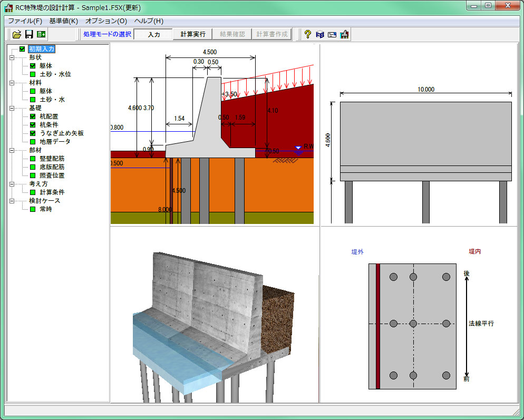Click the blue 3D box toolbar icon
524x420 pixels.
pyautogui.click(x=319, y=34)
